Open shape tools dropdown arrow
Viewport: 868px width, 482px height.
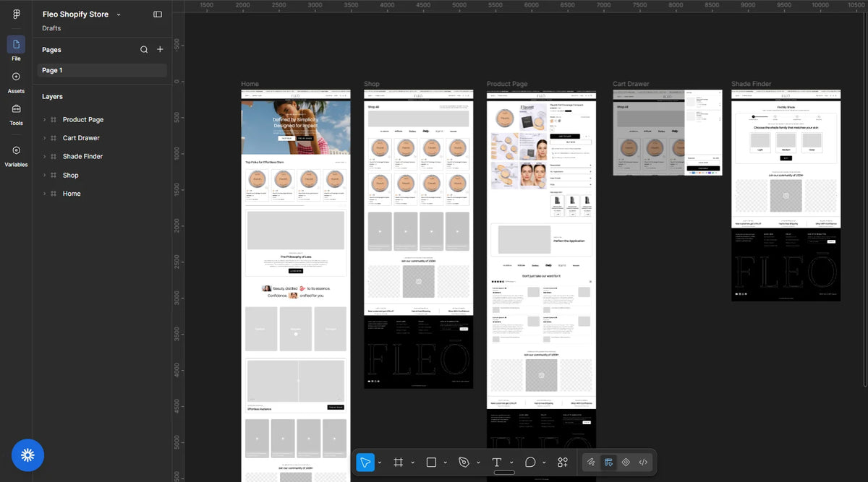tap(445, 463)
